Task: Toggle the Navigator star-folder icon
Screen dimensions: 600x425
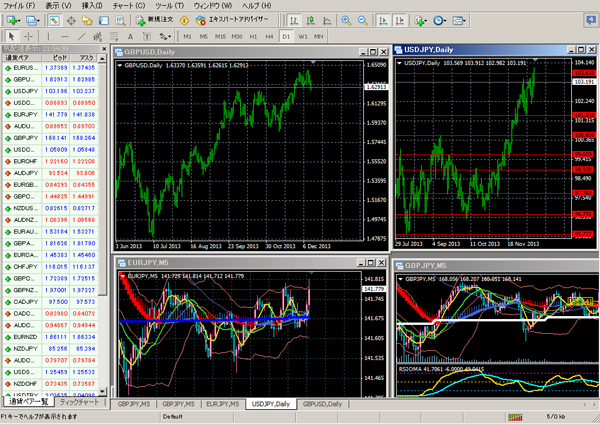Action: pos(88,20)
